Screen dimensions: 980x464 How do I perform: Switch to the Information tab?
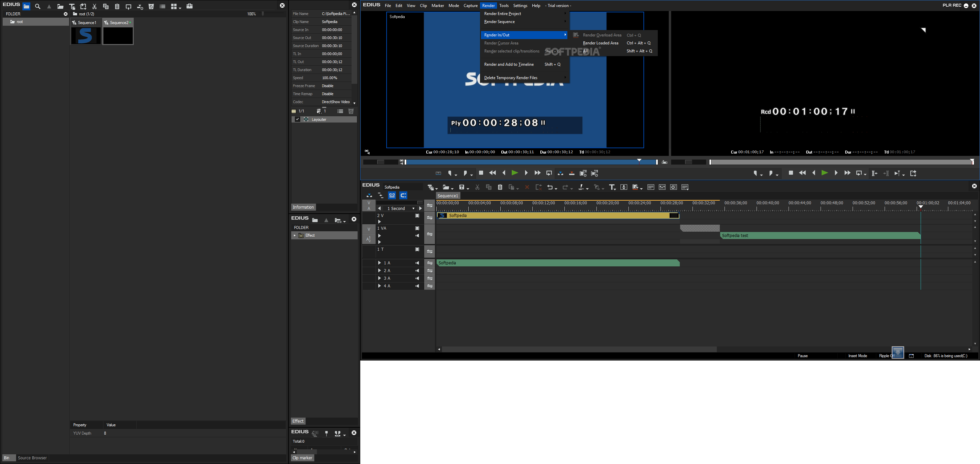coord(303,207)
